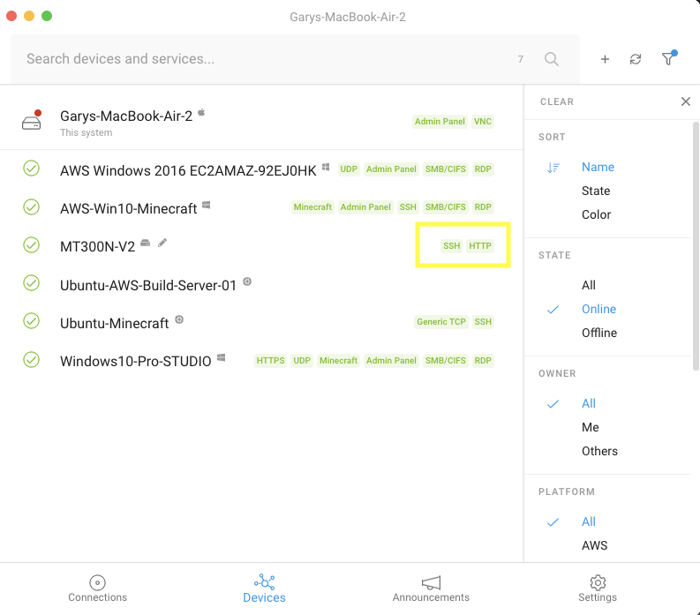Click online status icon for Windows10-Pro-STUDIO

[31, 360]
